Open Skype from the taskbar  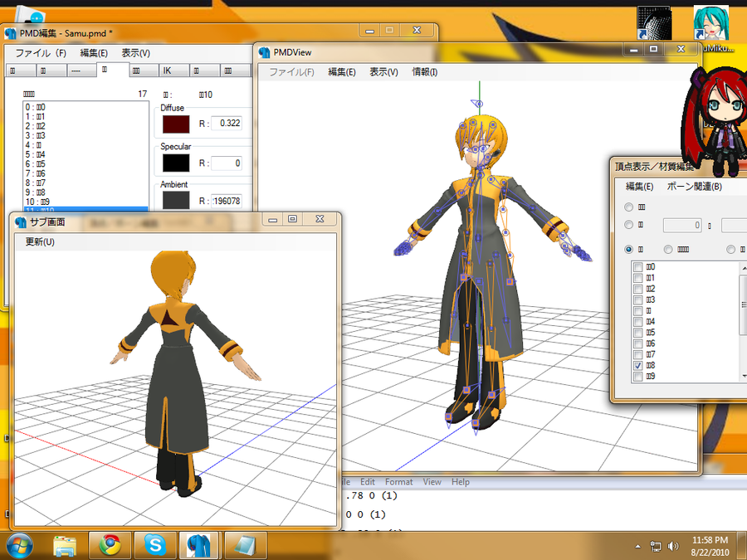tap(155, 546)
